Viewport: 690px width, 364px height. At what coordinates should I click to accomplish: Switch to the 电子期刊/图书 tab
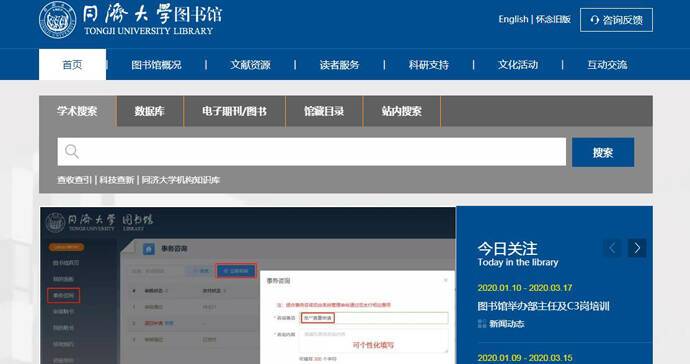235,111
